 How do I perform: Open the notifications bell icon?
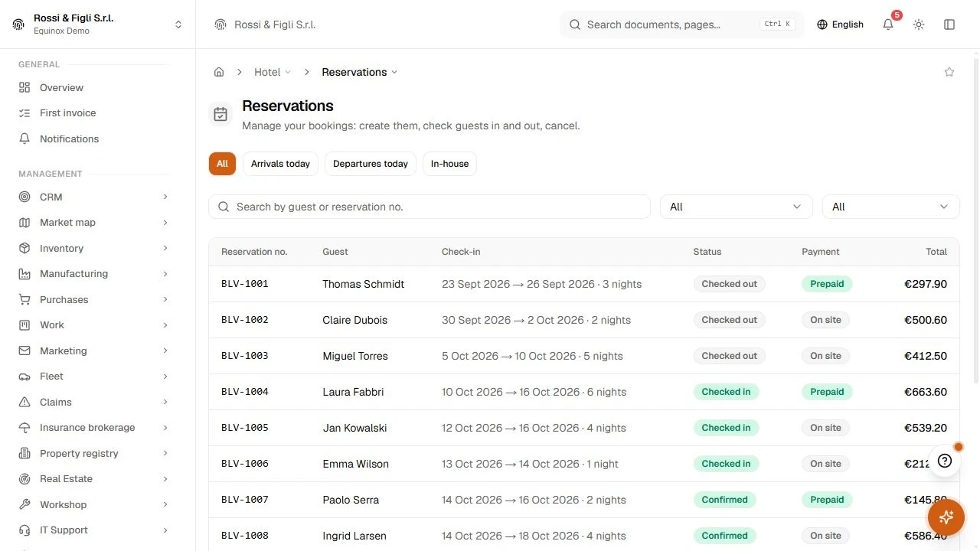pyautogui.click(x=888, y=24)
